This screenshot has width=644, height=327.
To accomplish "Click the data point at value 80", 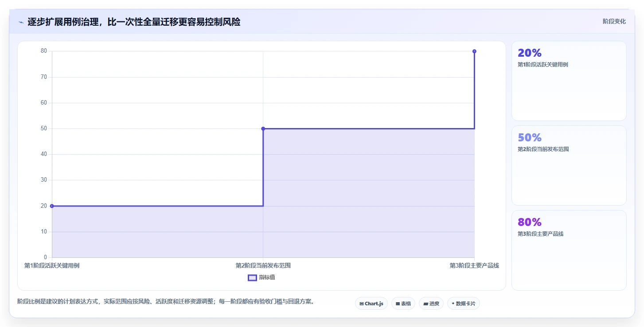I will point(474,51).
